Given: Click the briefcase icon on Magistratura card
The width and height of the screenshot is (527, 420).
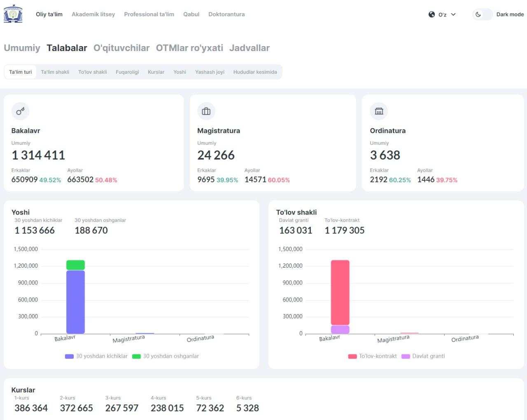Looking at the screenshot, I should click(x=206, y=111).
